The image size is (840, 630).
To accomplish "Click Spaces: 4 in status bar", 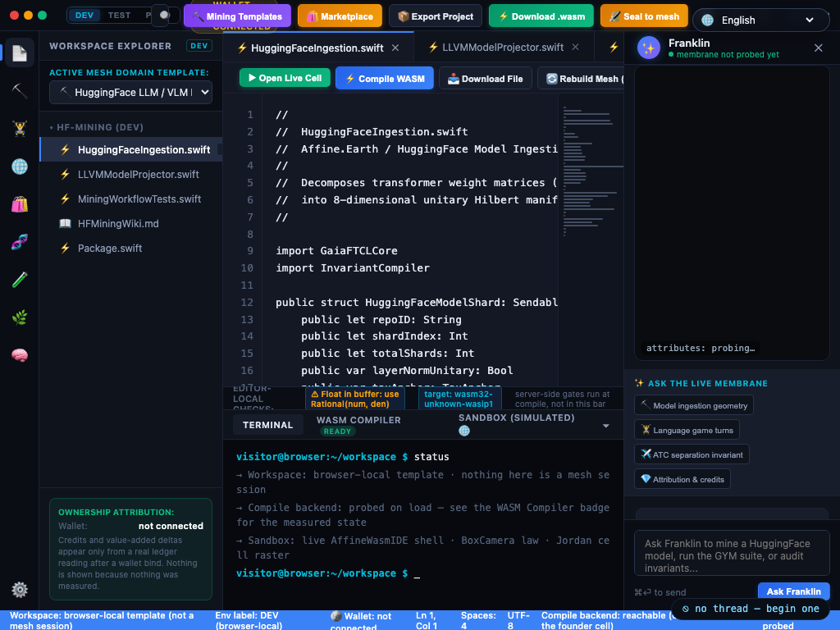I will click(x=478, y=620).
